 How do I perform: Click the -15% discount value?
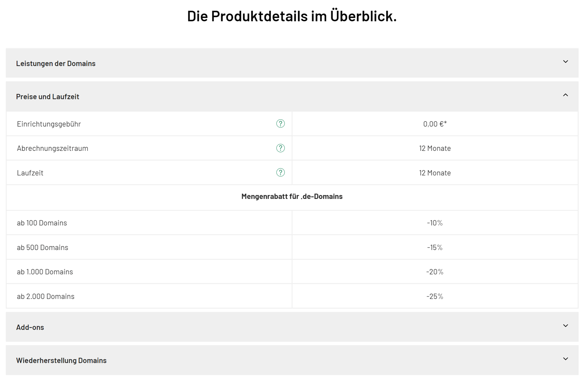435,247
